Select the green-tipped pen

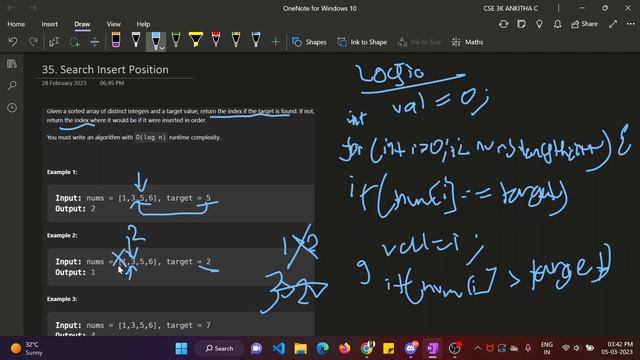[x=176, y=40]
